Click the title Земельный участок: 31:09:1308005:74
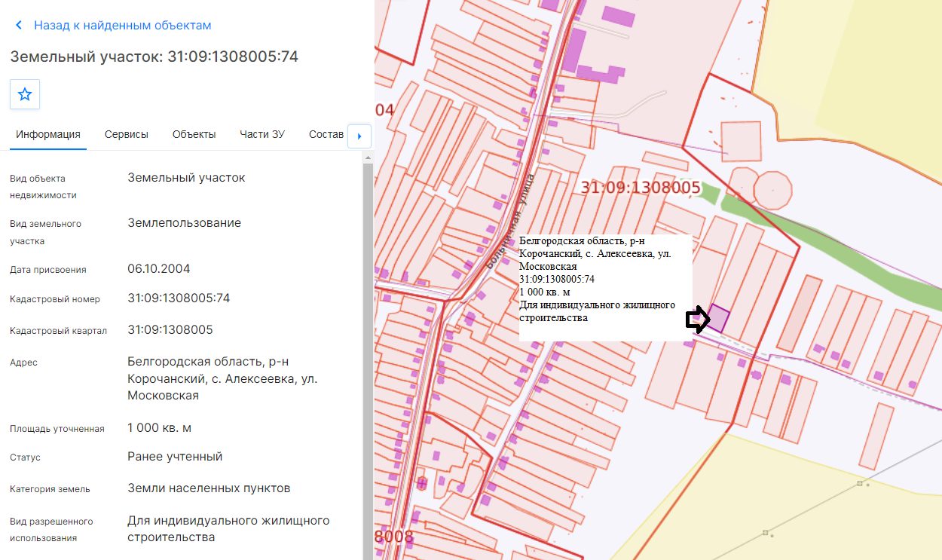 click(x=154, y=57)
